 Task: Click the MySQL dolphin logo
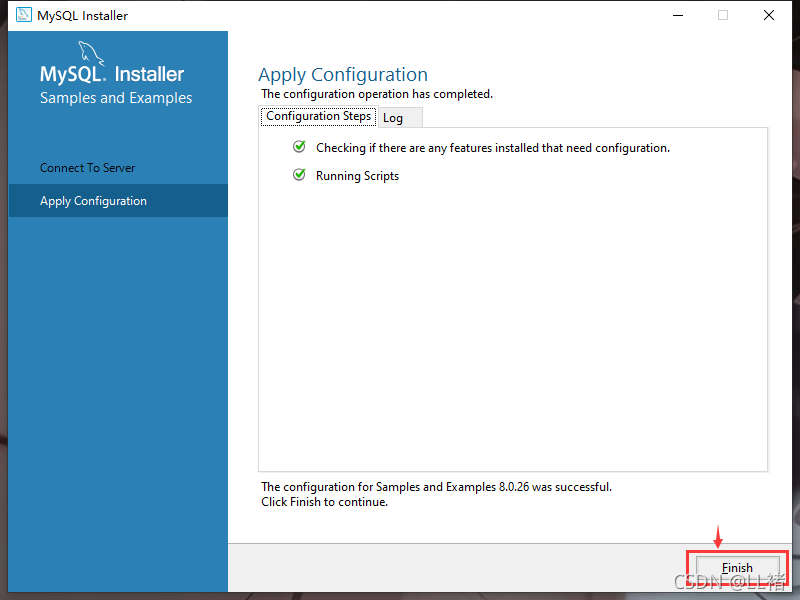click(91, 53)
